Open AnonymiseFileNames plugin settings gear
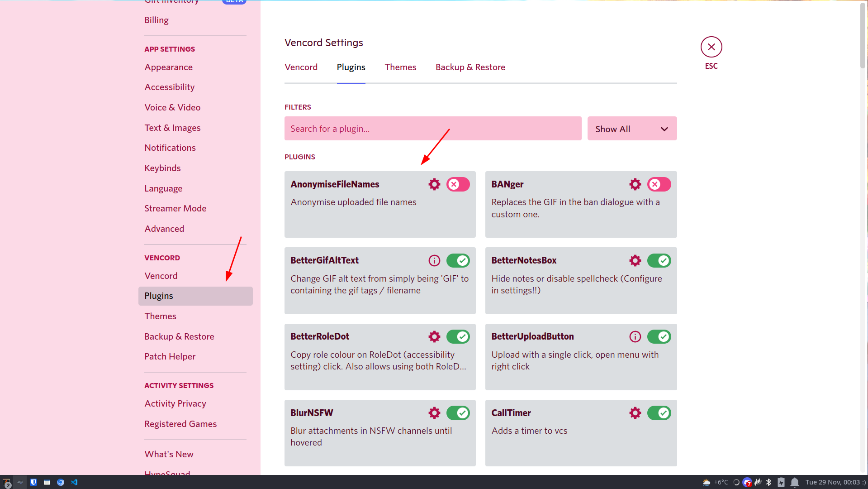 point(434,184)
